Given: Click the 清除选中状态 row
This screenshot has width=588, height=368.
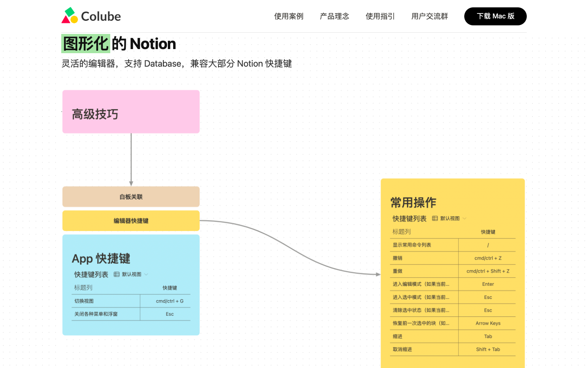Looking at the screenshot, I should [x=453, y=310].
